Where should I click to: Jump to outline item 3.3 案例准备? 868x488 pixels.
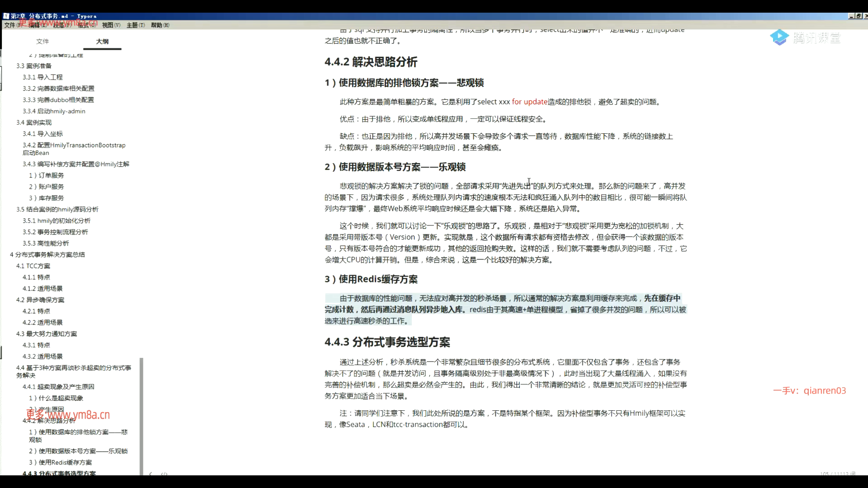(34, 66)
